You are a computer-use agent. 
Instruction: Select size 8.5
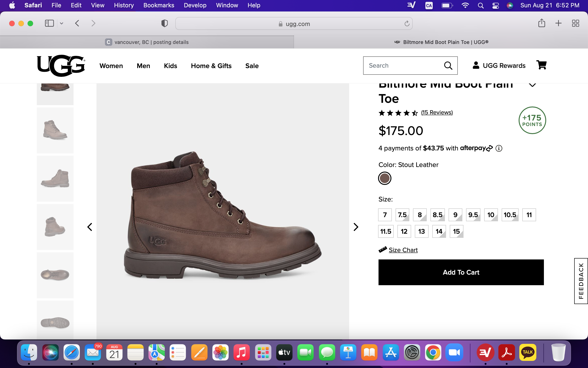tap(438, 215)
